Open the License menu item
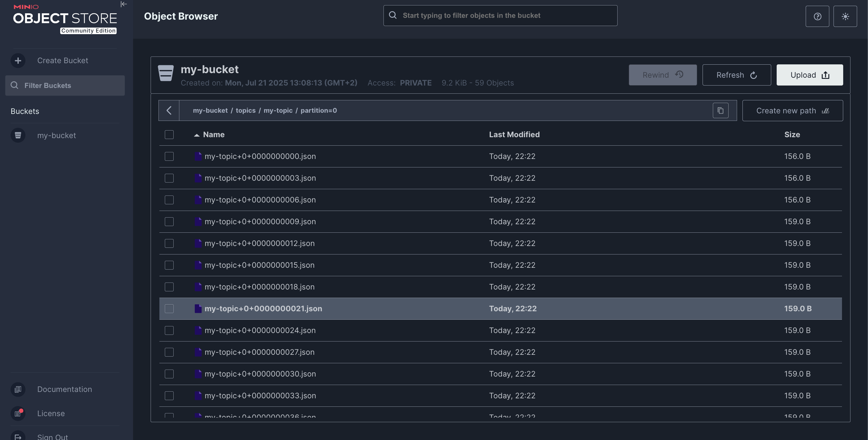 [51, 413]
